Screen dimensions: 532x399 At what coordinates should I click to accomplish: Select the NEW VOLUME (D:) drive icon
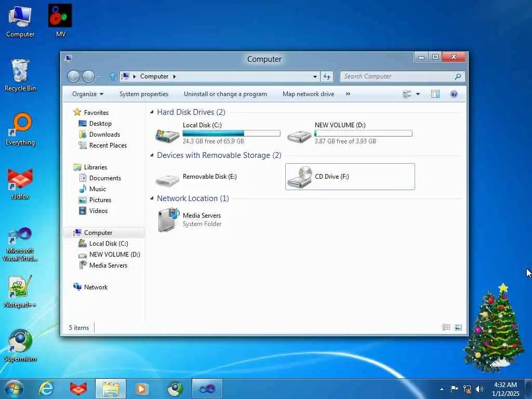[299, 136]
